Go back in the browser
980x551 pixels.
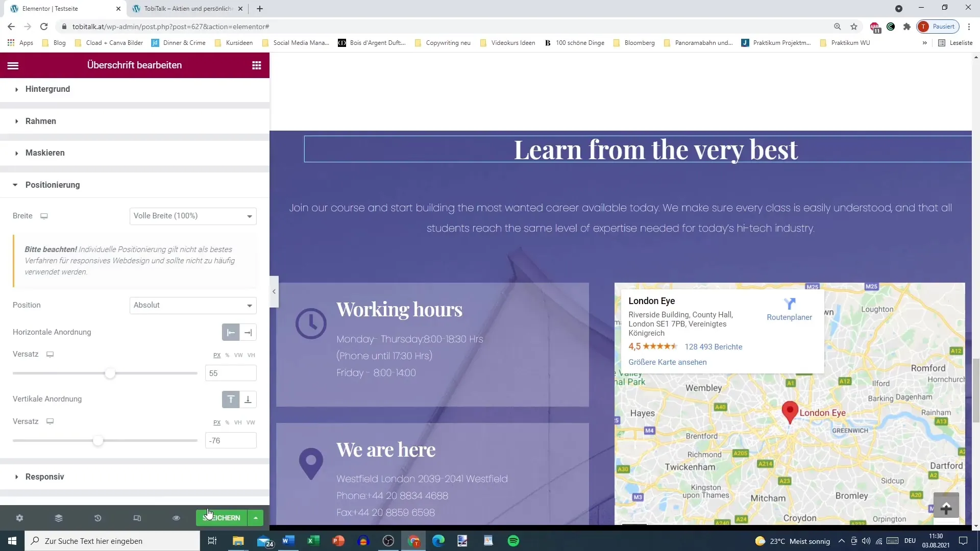pos(11,27)
